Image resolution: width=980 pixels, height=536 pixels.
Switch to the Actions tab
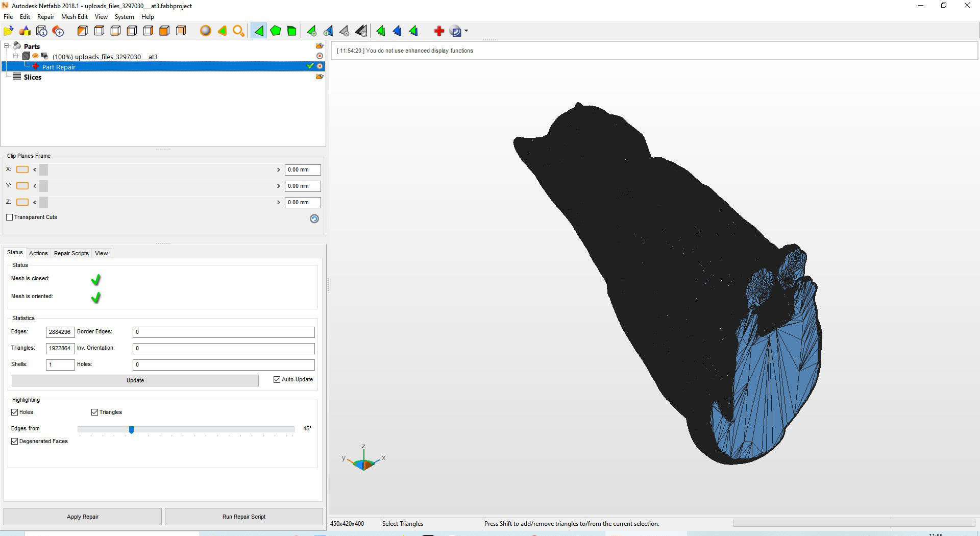[38, 253]
